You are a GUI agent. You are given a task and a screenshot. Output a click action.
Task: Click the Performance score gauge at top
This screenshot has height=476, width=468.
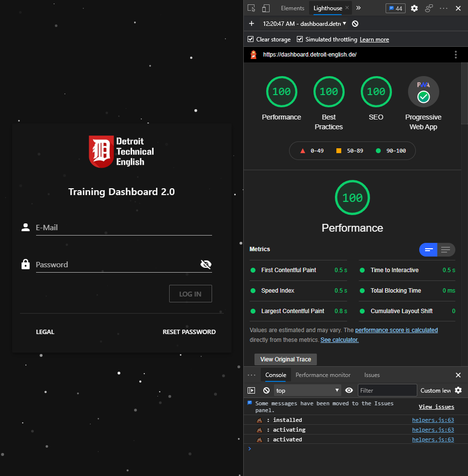click(x=282, y=92)
